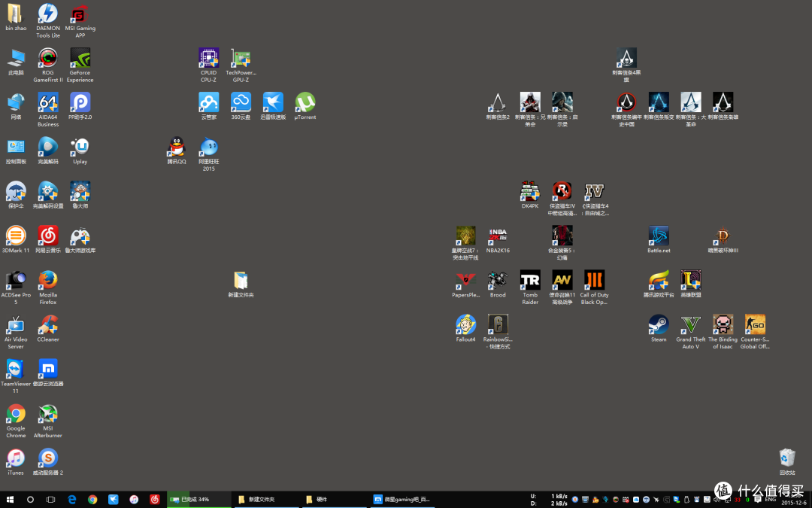Screen dimensions: 812x508
Task: Open CPUID CPU-Z shortcut
Action: [209, 65]
